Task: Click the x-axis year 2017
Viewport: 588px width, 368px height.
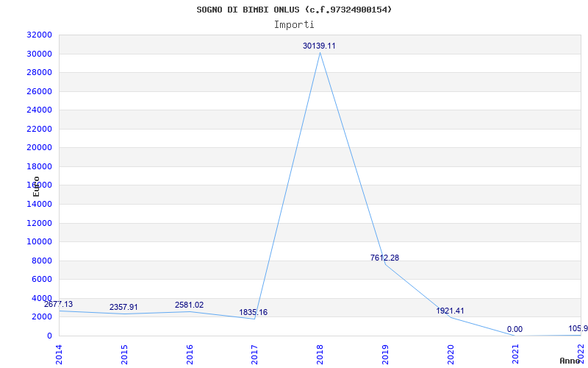Action: click(x=254, y=355)
